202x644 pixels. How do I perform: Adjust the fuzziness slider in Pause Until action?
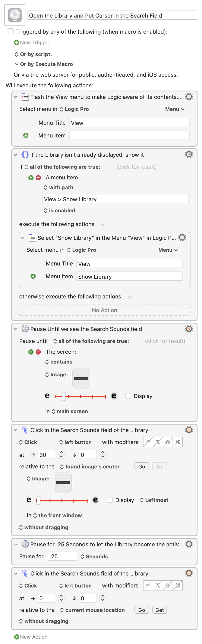pos(64,396)
